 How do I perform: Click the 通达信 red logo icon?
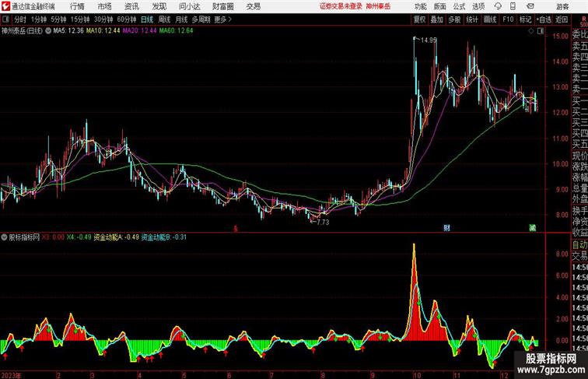coord(5,6)
